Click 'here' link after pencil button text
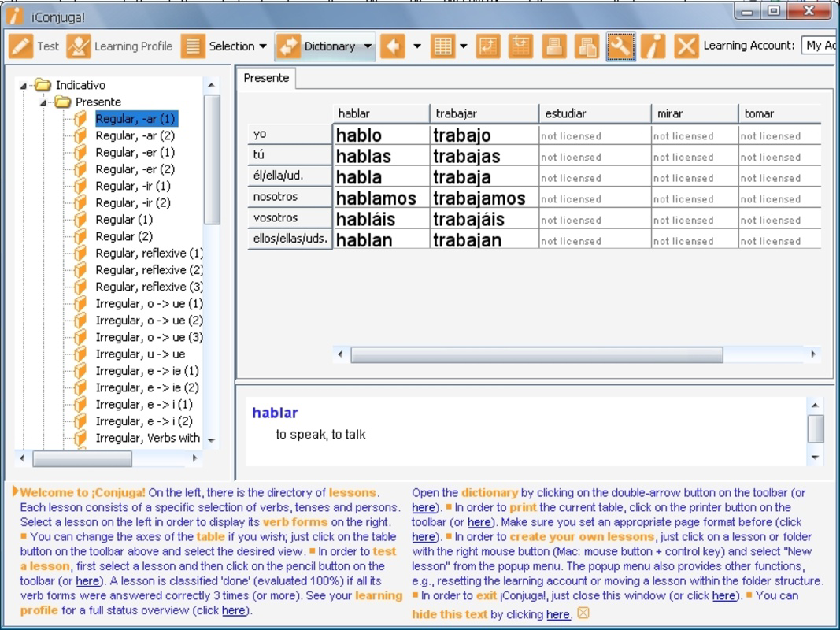 point(87,580)
